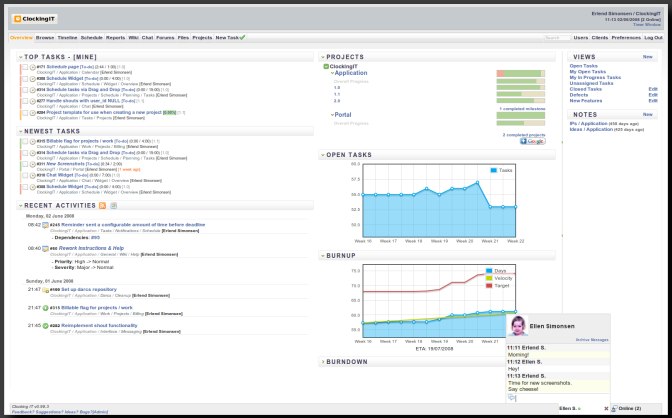Switch to the Reports tab
672x418 pixels.
tap(116, 37)
